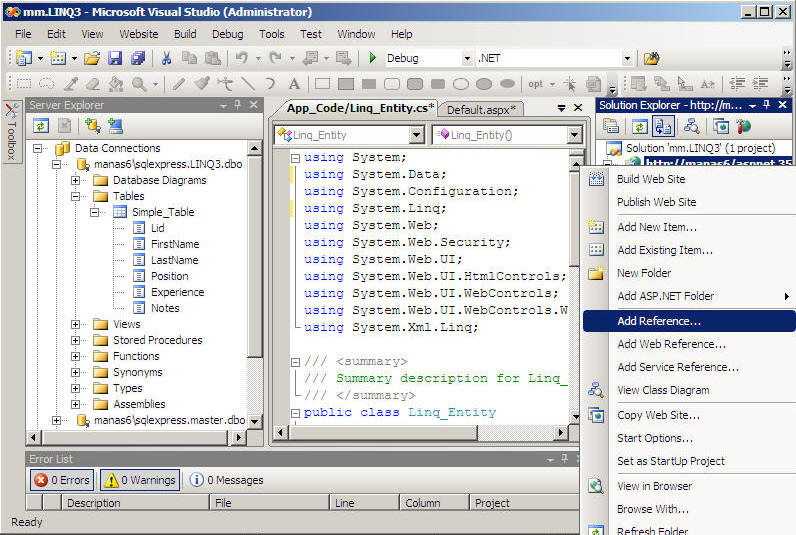Toggle auto-hide pin on Solution Explorer
This screenshot has height=535, width=796.
coord(767,105)
